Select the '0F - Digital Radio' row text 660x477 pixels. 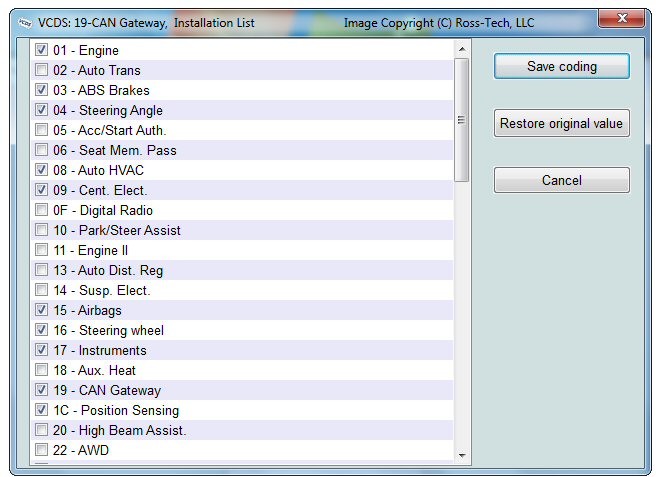[103, 210]
